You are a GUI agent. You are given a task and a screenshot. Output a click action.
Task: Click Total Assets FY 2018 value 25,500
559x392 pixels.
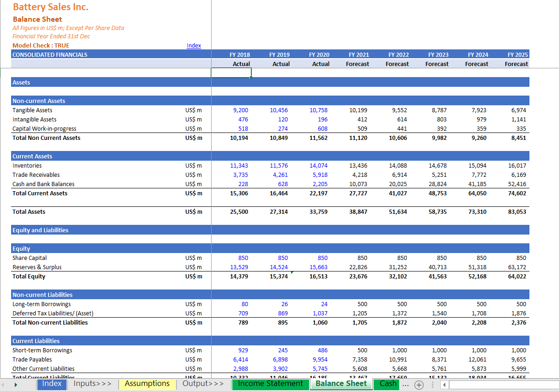click(239, 211)
